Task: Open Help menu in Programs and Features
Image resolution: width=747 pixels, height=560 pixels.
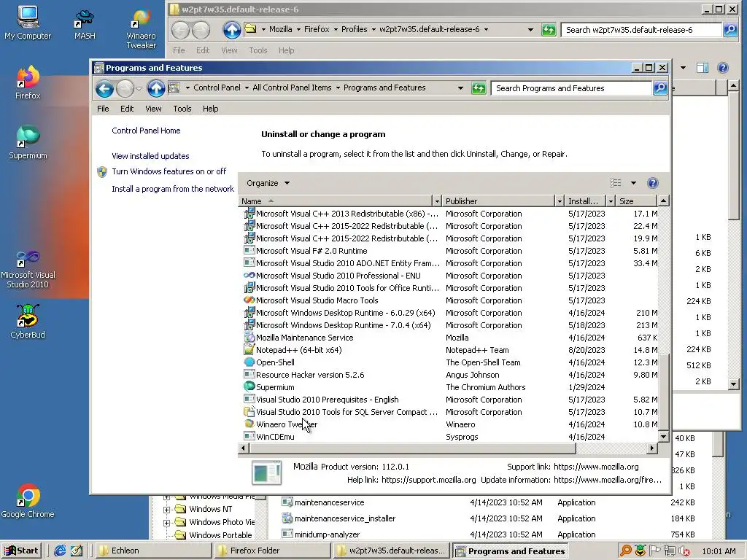Action: [211, 109]
